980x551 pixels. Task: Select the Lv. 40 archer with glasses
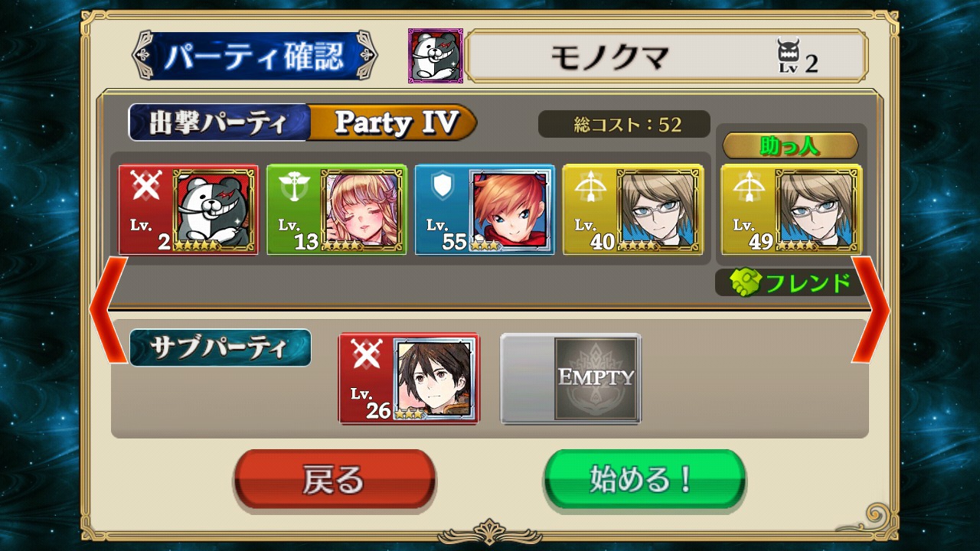pos(633,210)
